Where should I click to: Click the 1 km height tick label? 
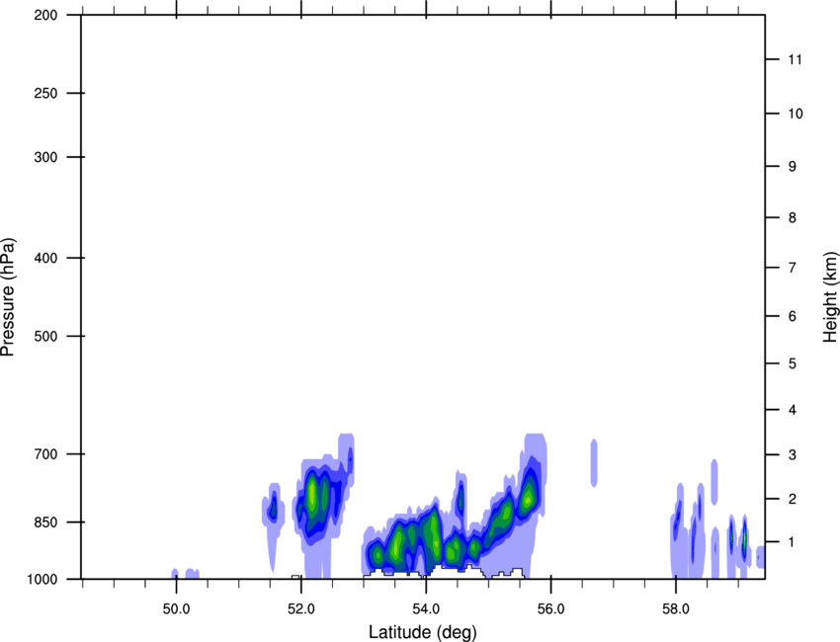[x=791, y=542]
